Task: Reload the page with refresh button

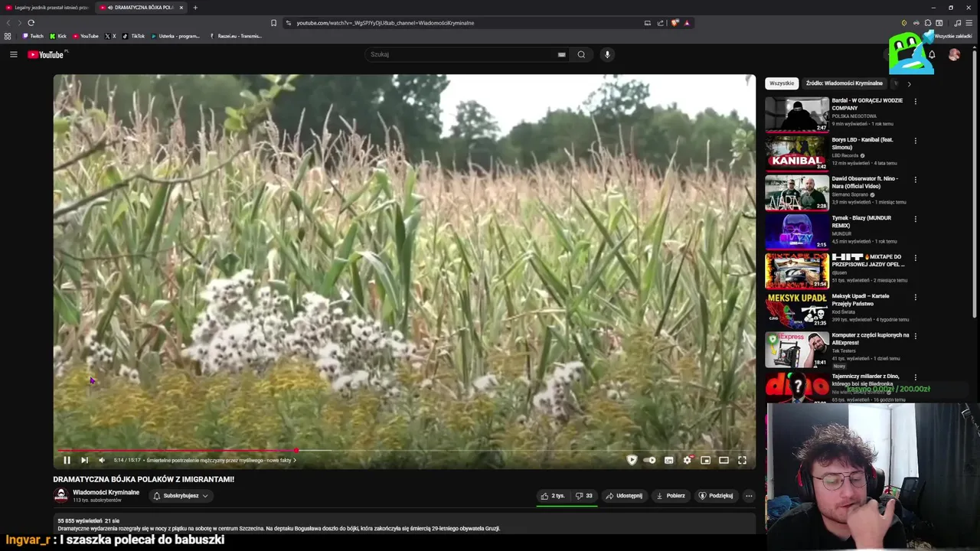Action: pos(31,23)
